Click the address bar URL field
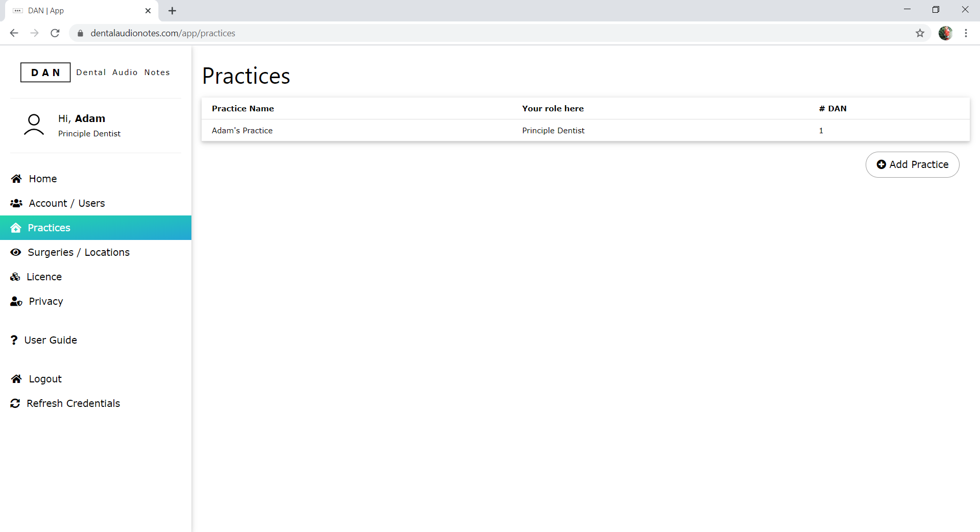Image resolution: width=980 pixels, height=532 pixels. click(459, 33)
